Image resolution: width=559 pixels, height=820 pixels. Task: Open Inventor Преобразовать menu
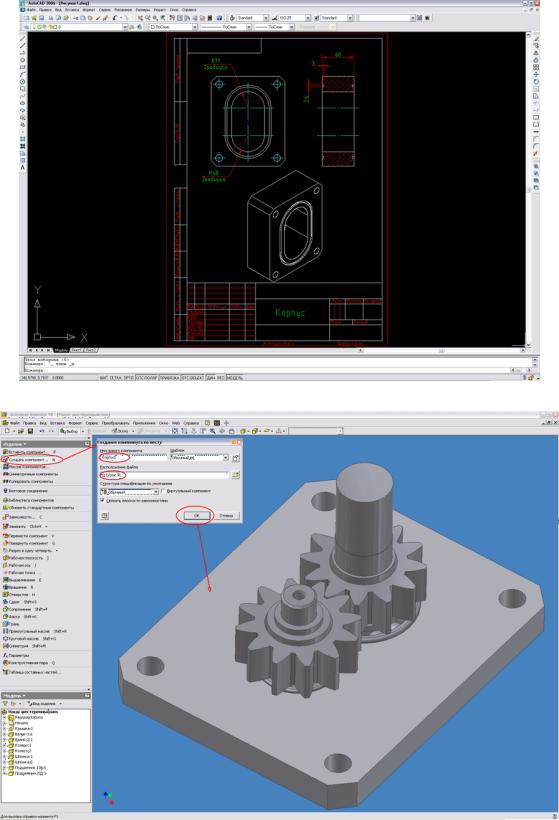pyautogui.click(x=115, y=423)
